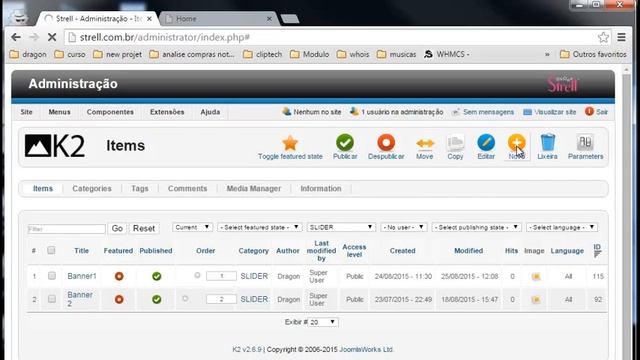Click the Despublicar red circle icon
The image size is (640, 360).
tap(386, 142)
